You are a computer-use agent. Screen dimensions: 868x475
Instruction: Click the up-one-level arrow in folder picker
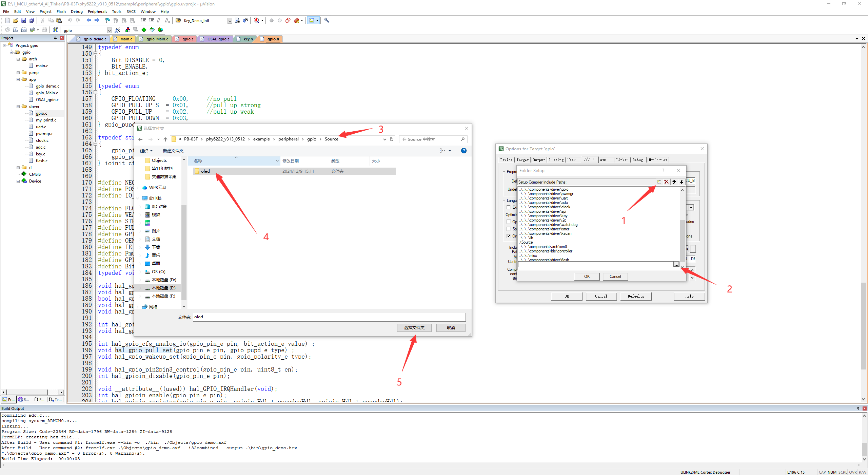point(165,139)
